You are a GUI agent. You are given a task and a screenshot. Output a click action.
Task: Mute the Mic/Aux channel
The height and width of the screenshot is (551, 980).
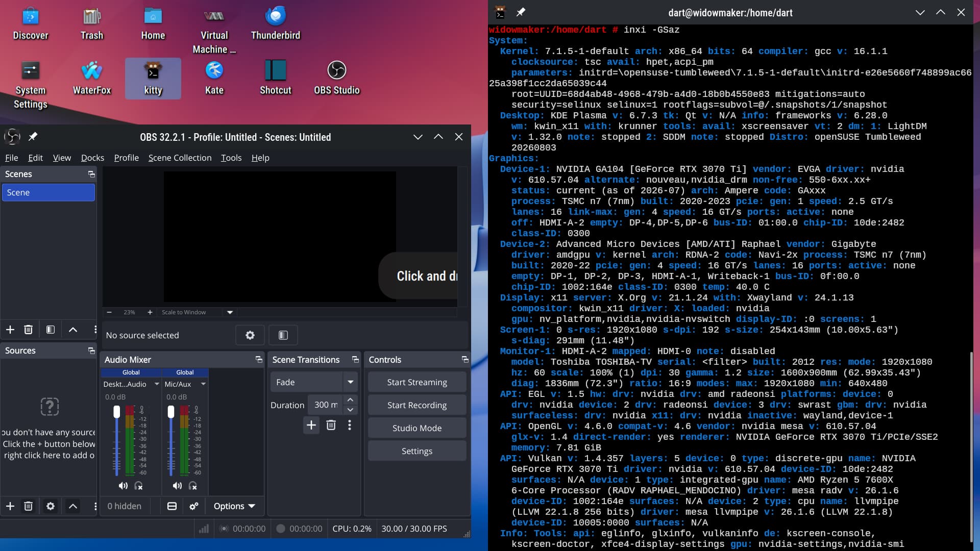[177, 486]
